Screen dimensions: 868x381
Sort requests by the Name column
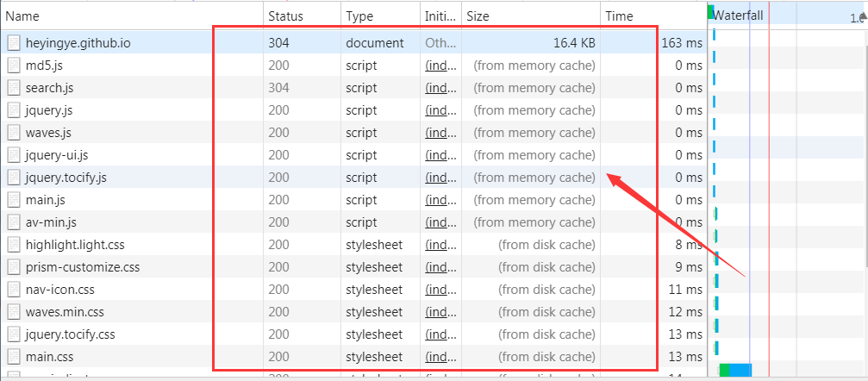(x=23, y=16)
